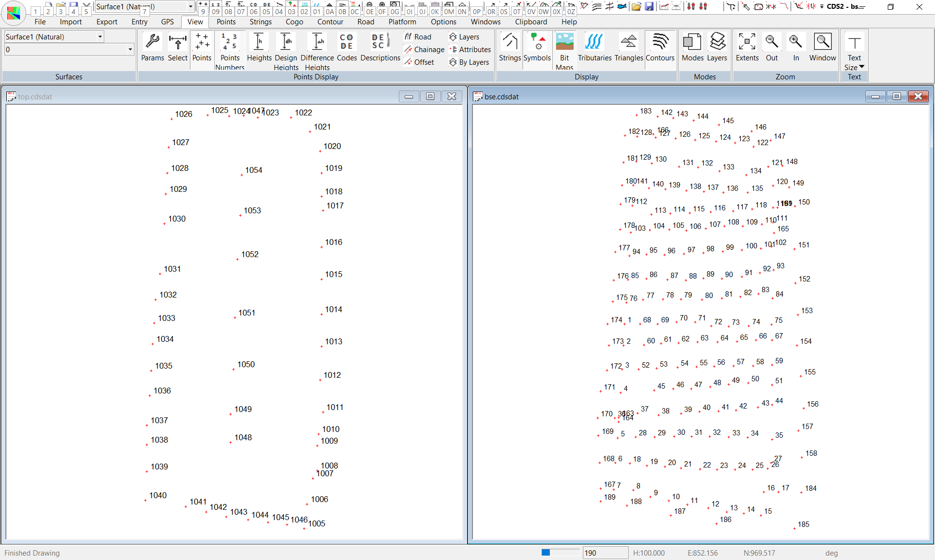Open the Contour menu
Screen dimensions: 935x560
(x=330, y=22)
